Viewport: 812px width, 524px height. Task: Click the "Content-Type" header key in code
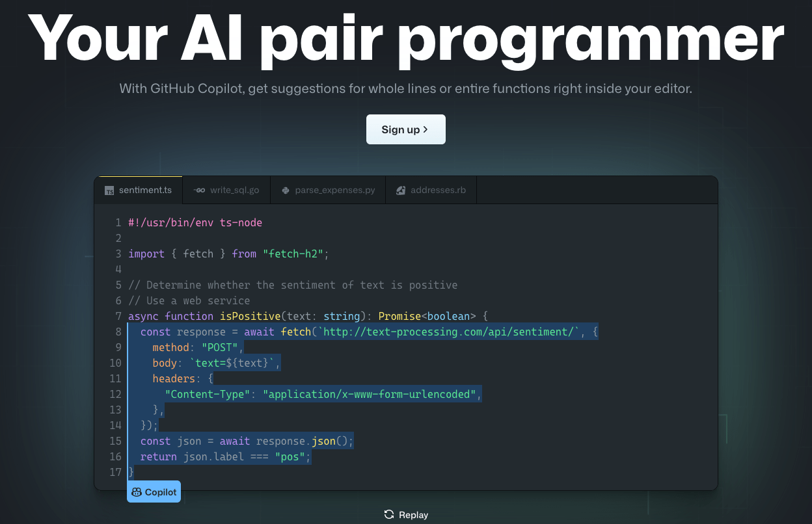(208, 394)
